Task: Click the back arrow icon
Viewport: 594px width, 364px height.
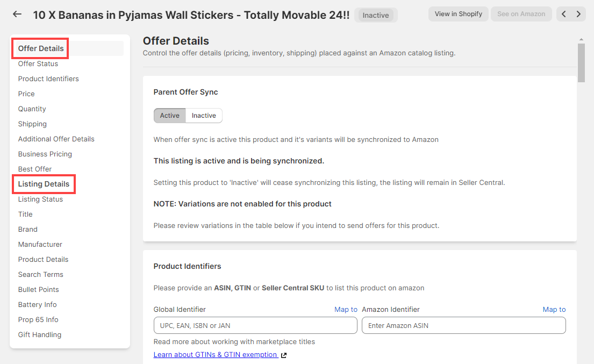Action: pos(17,15)
